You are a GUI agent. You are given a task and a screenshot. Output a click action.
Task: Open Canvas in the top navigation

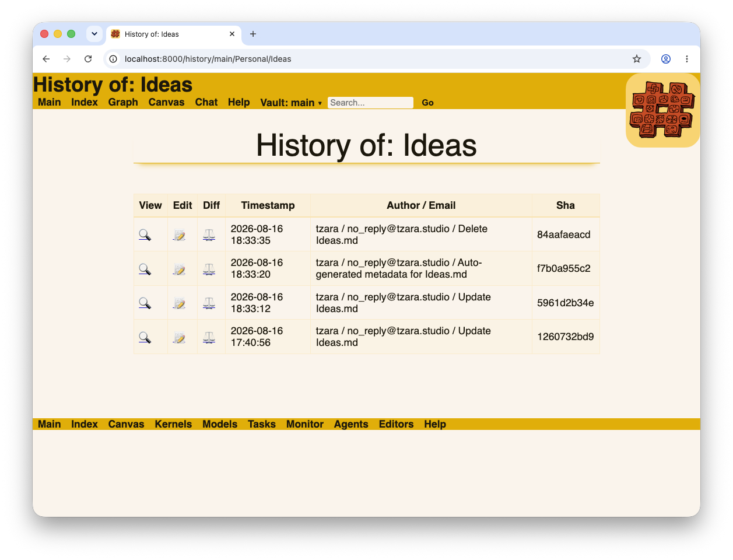166,102
